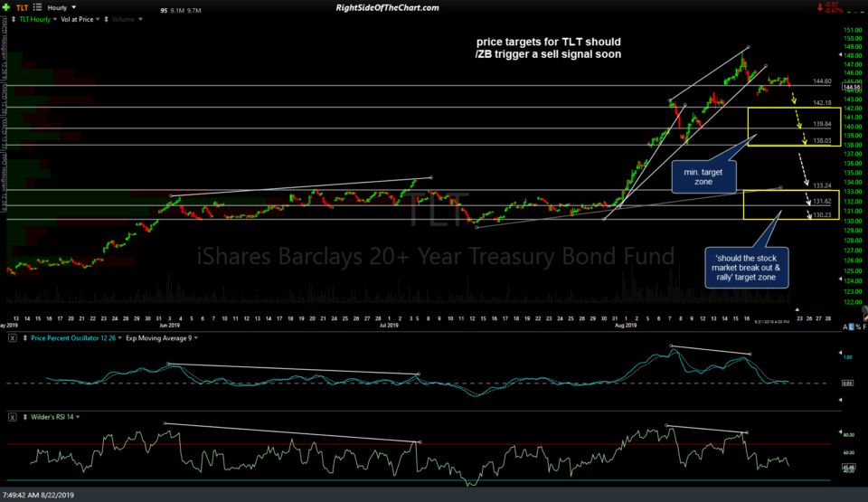Click reorder arrows beside Price Percent Oscillator
Viewport: 868px width, 502px height.
click(x=25, y=338)
